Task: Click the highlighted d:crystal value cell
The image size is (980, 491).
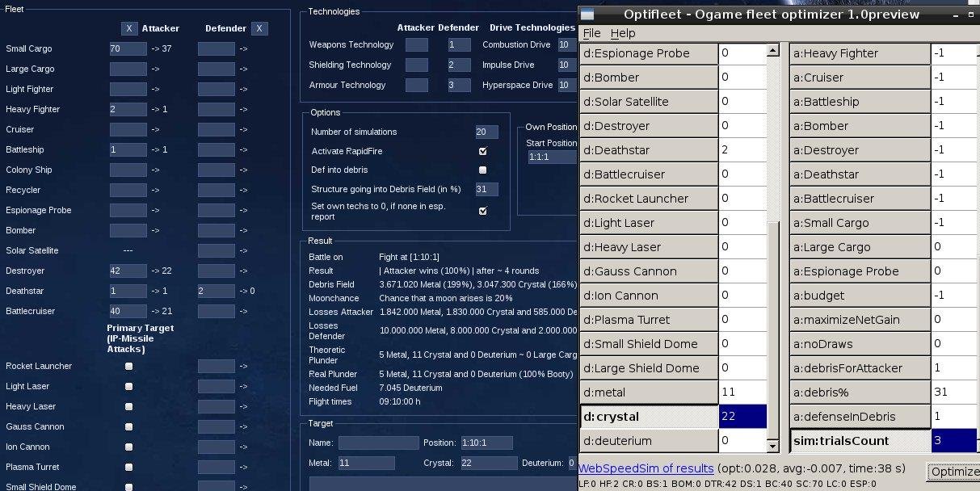Action: (742, 417)
